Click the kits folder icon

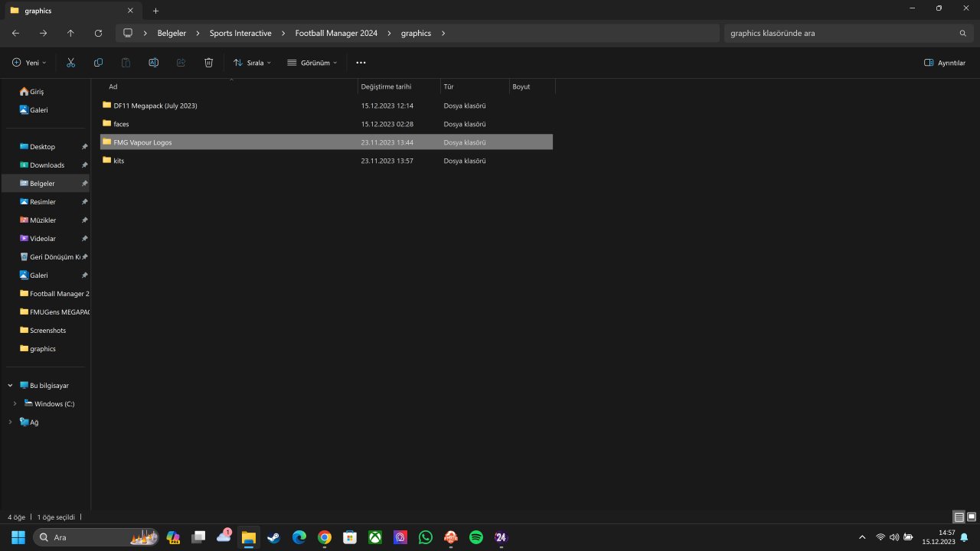(107, 160)
